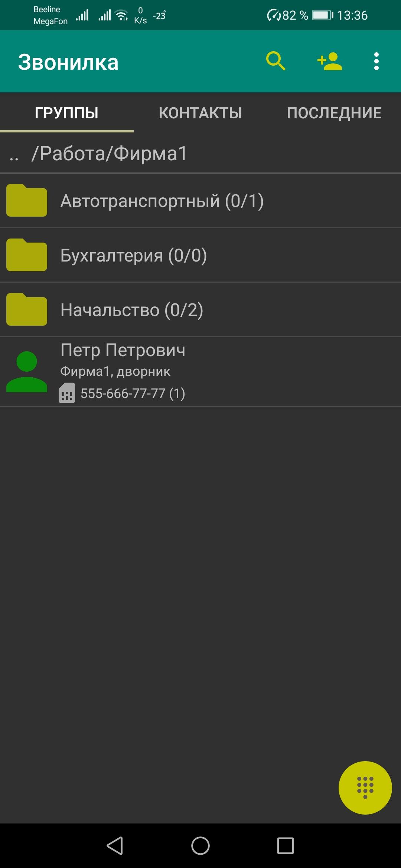The width and height of the screenshot is (401, 868).
Task: Switch to the ПОСЛЕДНИЕ tab
Action: pos(334,113)
